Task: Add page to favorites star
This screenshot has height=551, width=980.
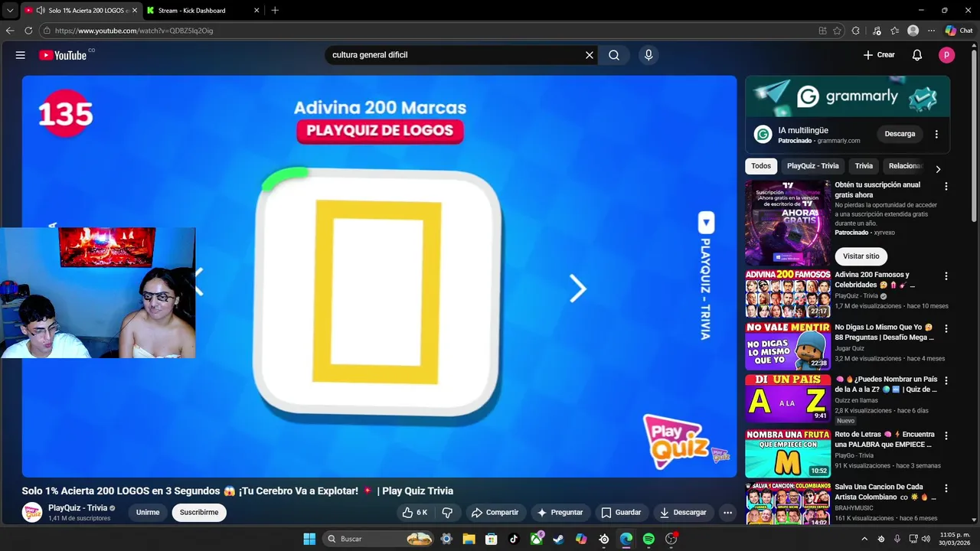Action: pos(837,31)
